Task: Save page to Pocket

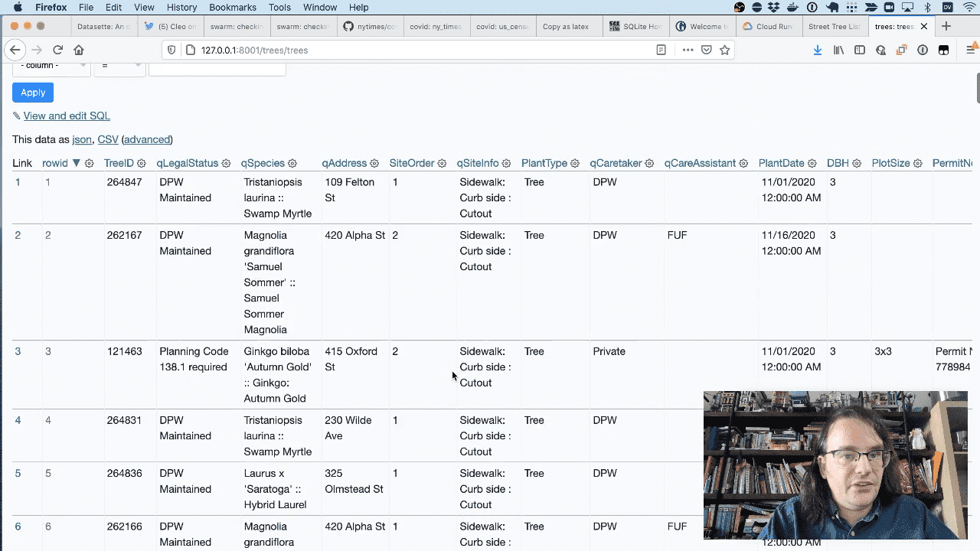Action: click(x=707, y=50)
